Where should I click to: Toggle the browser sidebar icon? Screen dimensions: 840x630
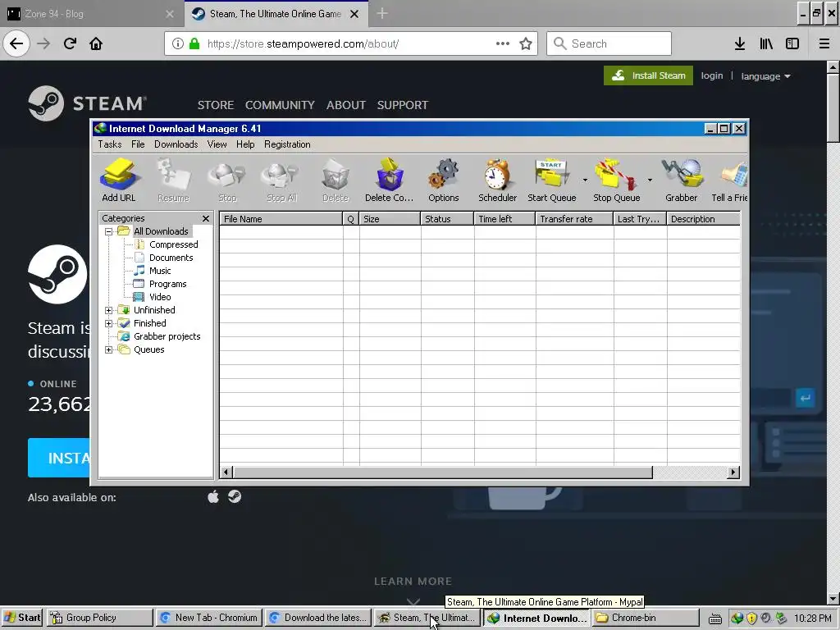click(x=792, y=43)
